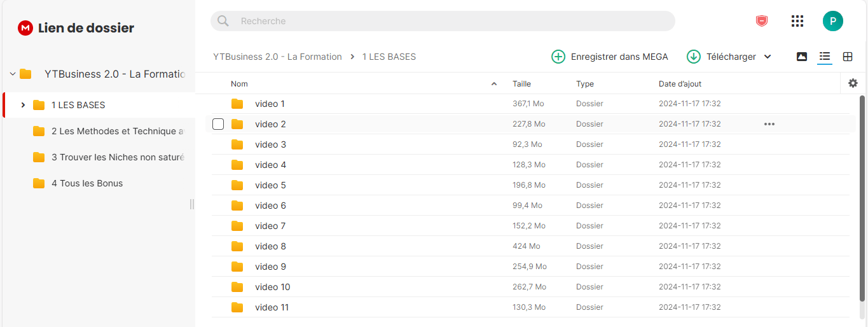This screenshot has height=327, width=868.
Task: Sort by the Type column header
Action: click(x=585, y=84)
